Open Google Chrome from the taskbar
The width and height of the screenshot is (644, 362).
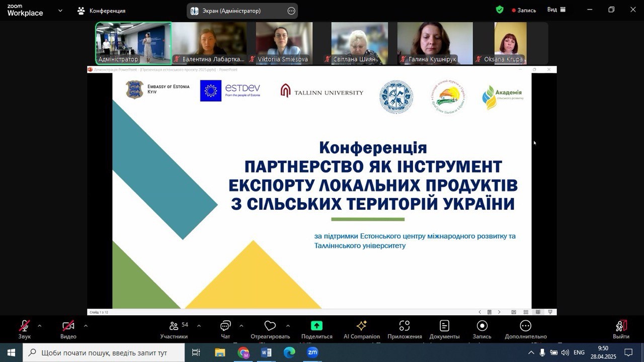tap(244, 353)
